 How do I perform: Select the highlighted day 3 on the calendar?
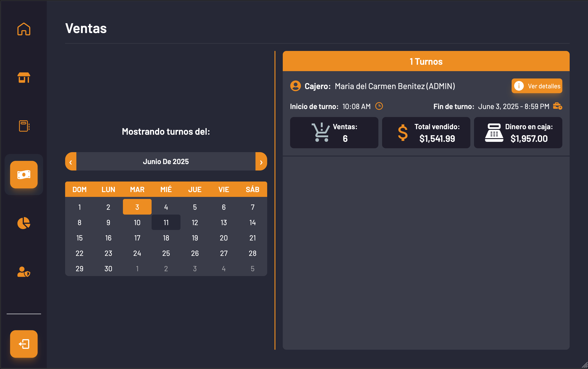point(137,207)
